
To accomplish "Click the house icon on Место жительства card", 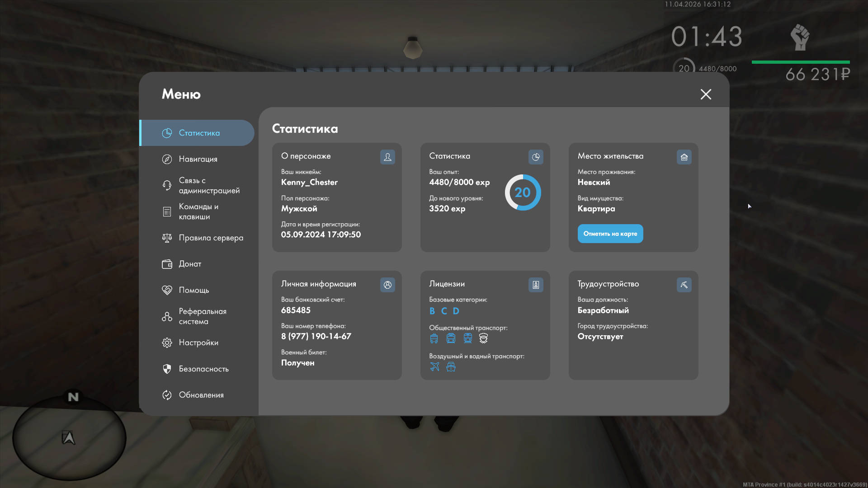I will point(684,157).
